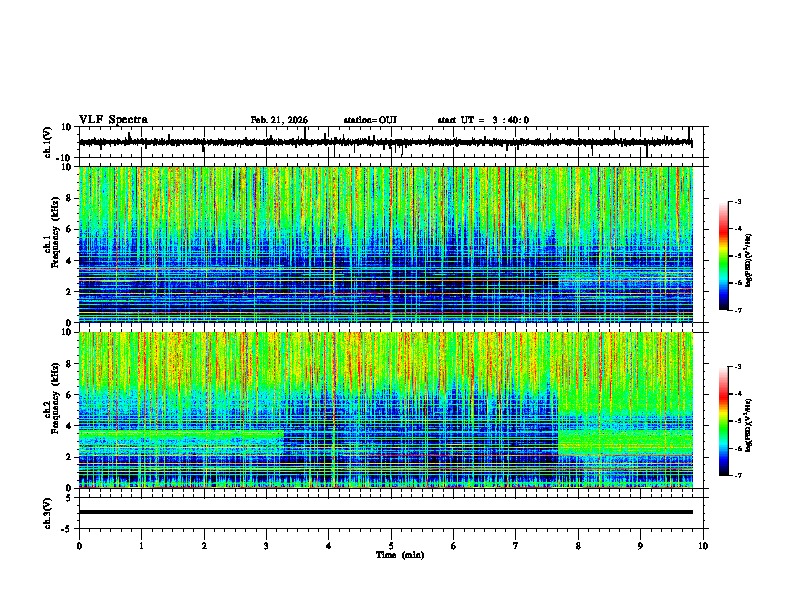Click the final "10" tick on the time axis
Image resolution: width=792 pixels, height=612 pixels.
point(703,546)
